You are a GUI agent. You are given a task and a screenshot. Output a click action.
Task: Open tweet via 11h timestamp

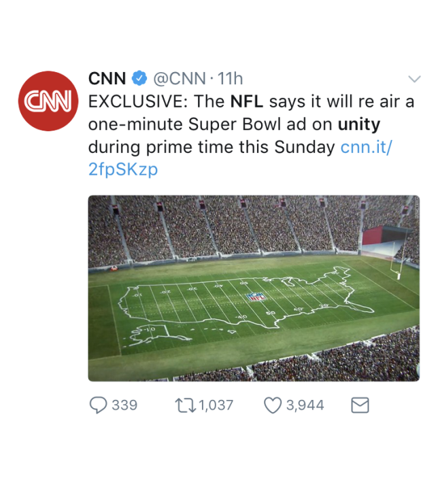pos(229,78)
